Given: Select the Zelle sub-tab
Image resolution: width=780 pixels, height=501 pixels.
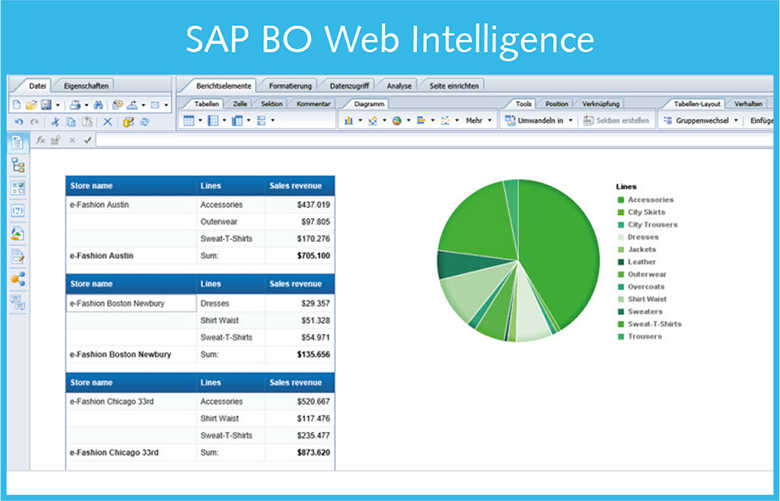Looking at the screenshot, I should (240, 103).
